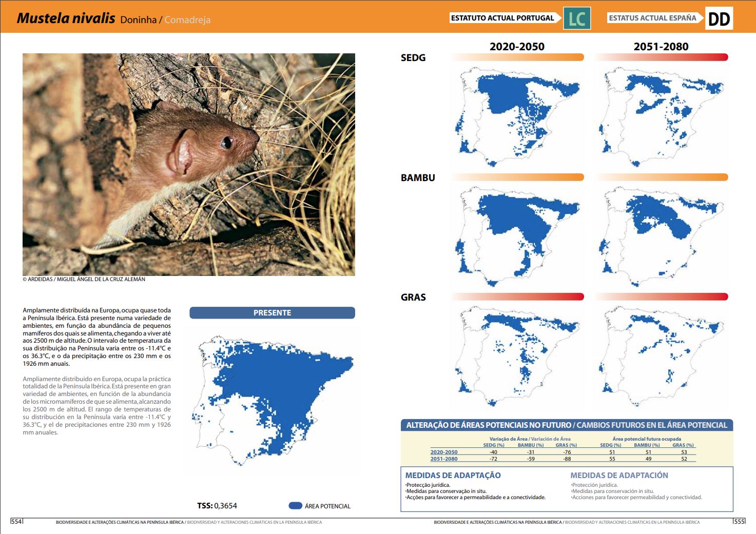Click the green LC status badge for Portugal

tap(577, 18)
